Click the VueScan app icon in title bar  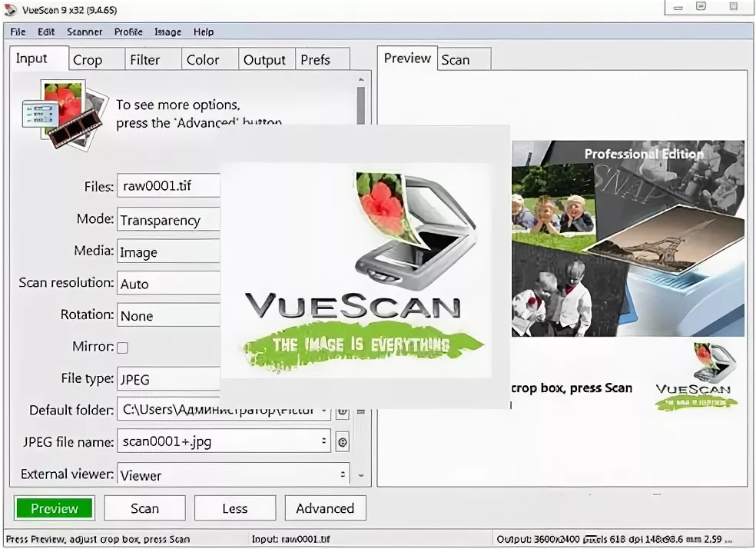click(10, 10)
